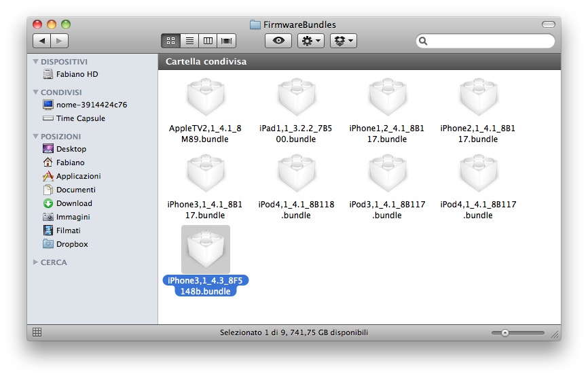Click the icon size slider
Image resolution: width=588 pixels, height=378 pixels.
click(517, 332)
